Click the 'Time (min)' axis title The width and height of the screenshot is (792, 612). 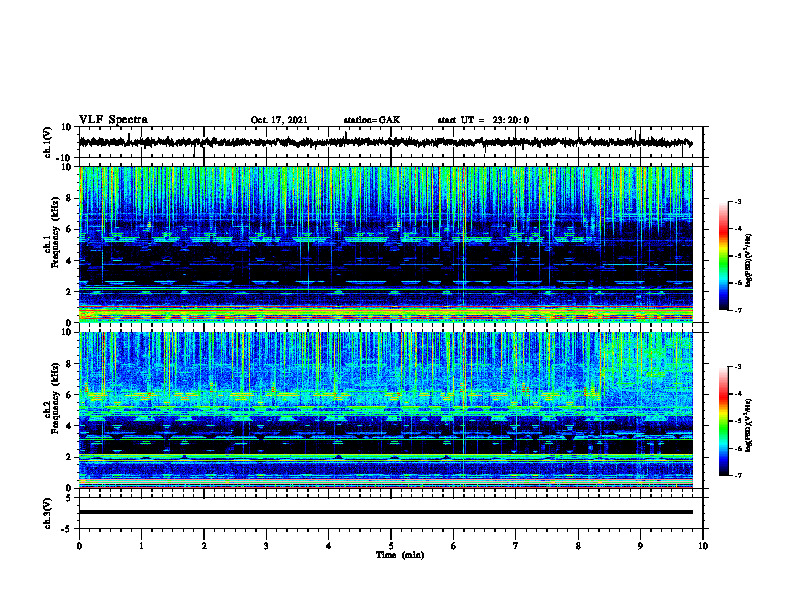pyautogui.click(x=400, y=555)
